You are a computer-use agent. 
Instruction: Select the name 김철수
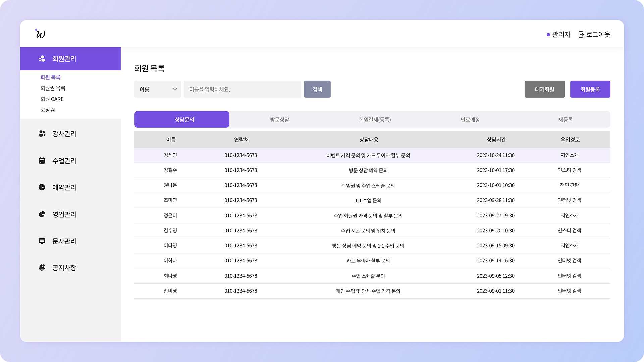pyautogui.click(x=170, y=170)
